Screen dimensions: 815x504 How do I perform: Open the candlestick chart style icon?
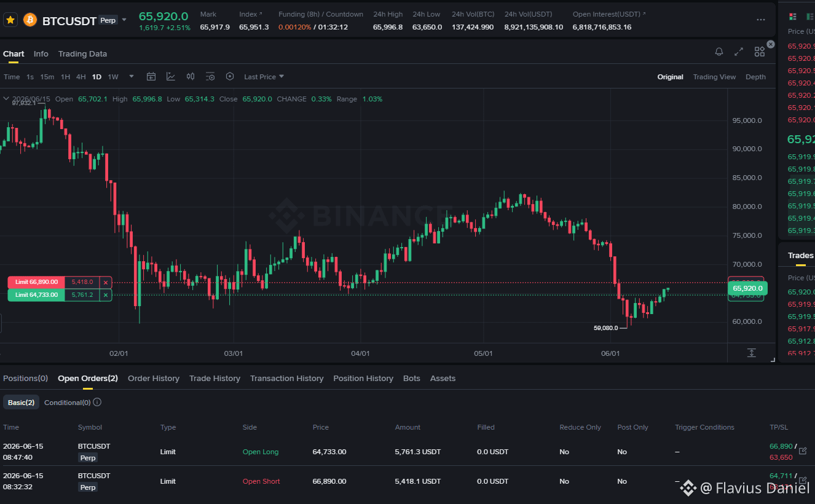click(x=191, y=77)
